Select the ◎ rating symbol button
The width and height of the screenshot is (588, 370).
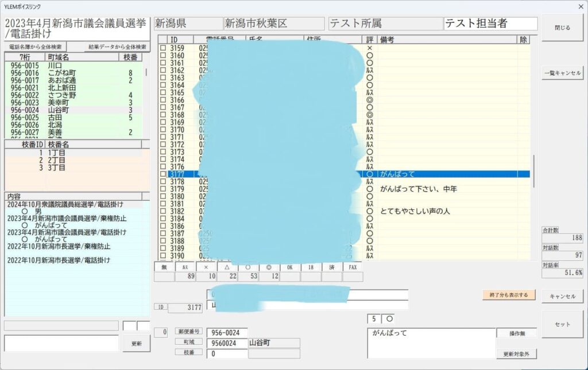(269, 267)
